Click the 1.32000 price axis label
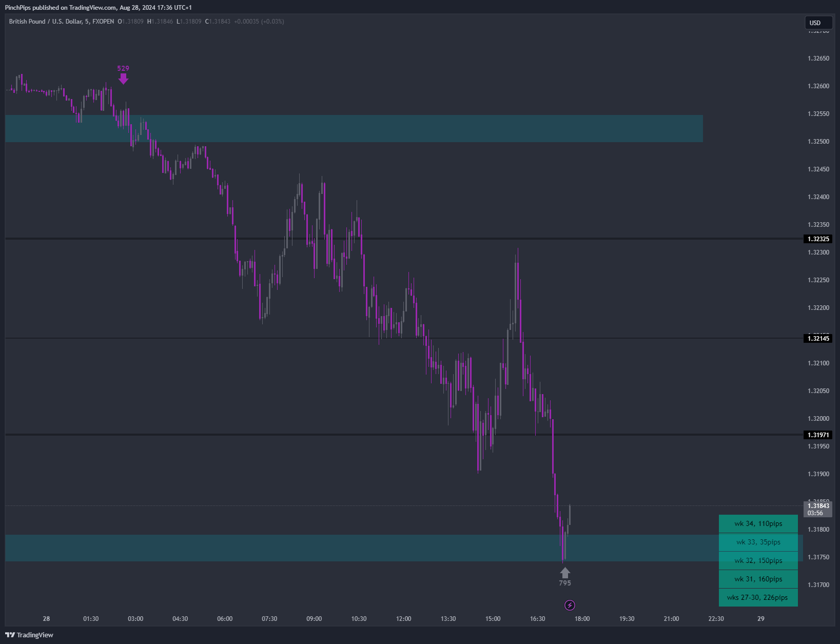 [x=818, y=419]
